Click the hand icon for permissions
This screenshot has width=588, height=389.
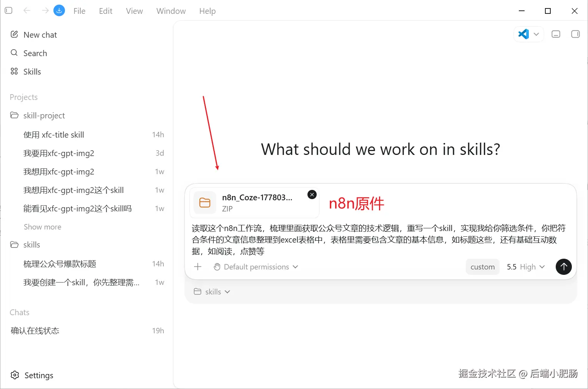pyautogui.click(x=217, y=267)
